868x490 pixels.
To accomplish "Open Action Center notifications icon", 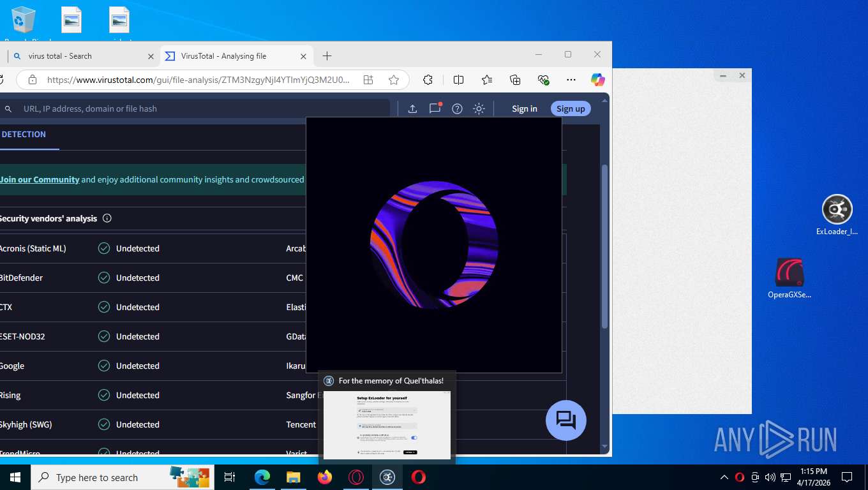I will click(847, 477).
